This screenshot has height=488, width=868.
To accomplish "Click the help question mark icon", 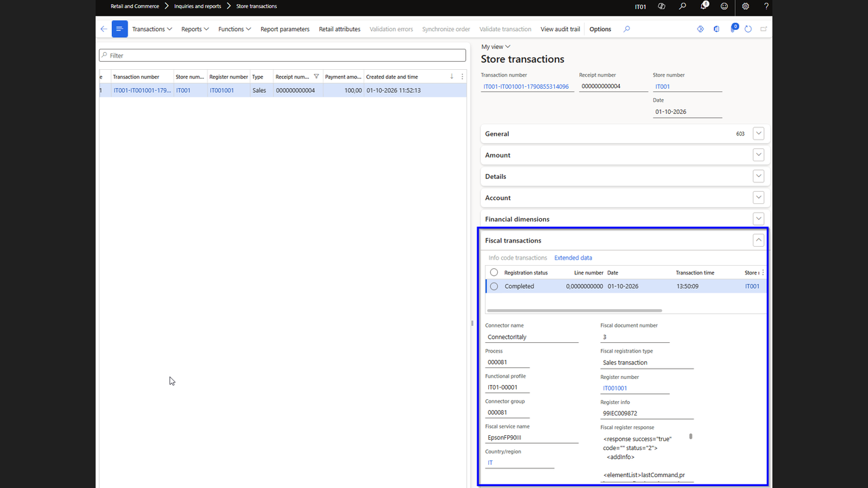I will click(766, 6).
